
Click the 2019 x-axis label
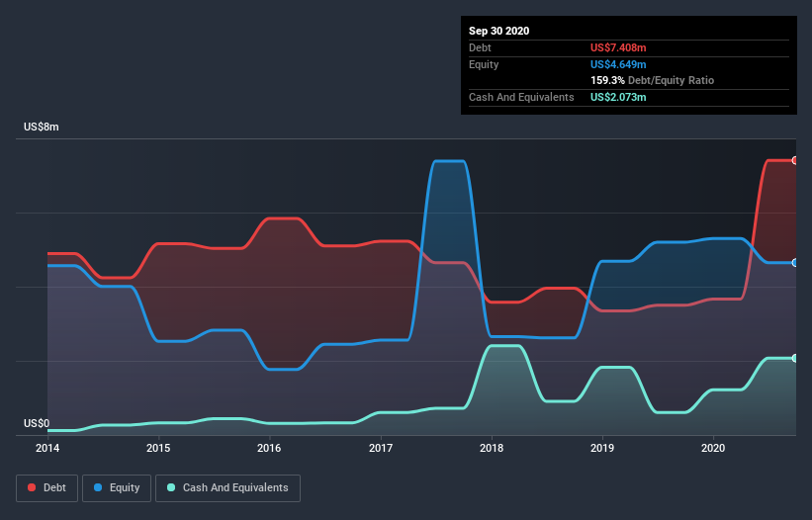(602, 448)
